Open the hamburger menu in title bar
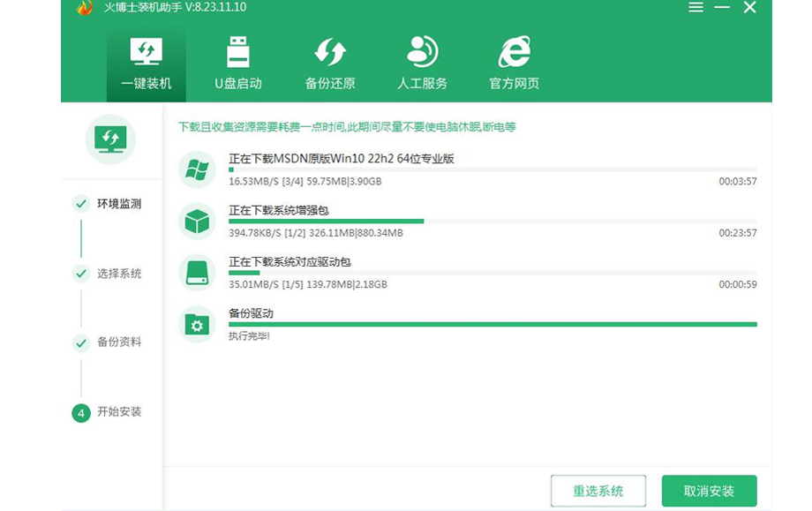This screenshot has width=812, height=511. (696, 7)
